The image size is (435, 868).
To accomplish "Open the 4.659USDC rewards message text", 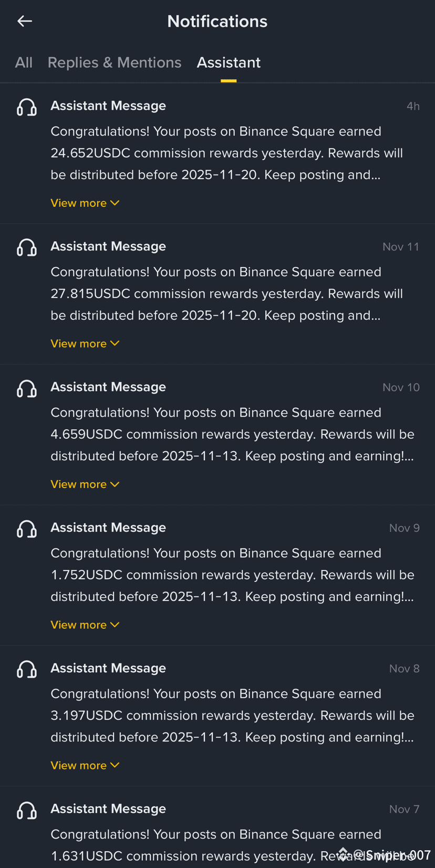I will pos(231,435).
